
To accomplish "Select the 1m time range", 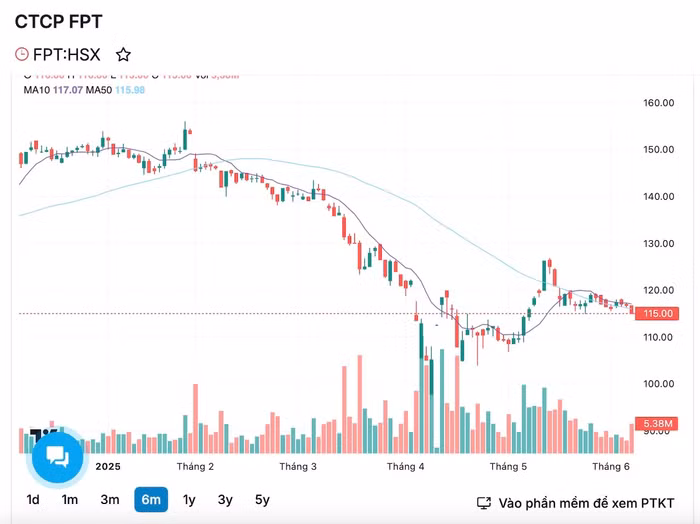I will (70, 499).
